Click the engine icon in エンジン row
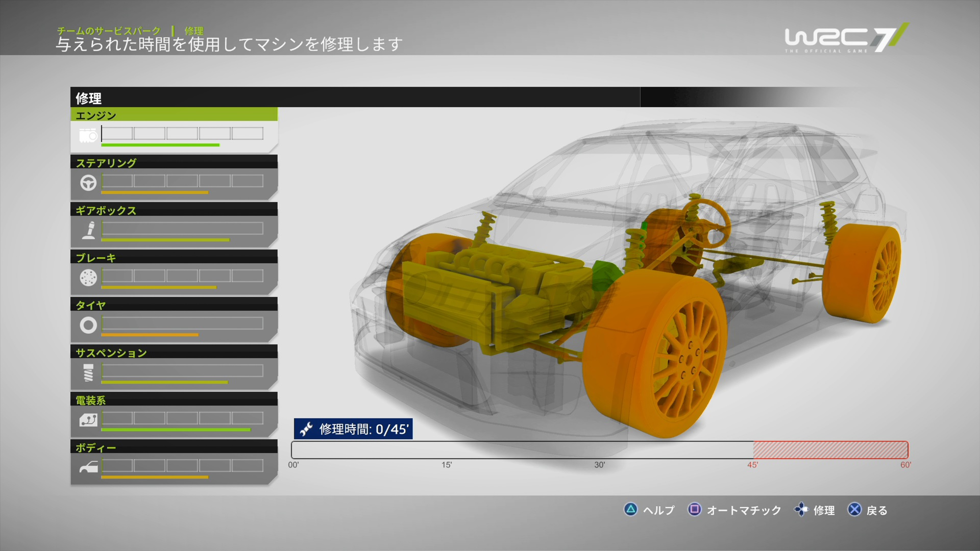980x551 pixels. [x=88, y=136]
